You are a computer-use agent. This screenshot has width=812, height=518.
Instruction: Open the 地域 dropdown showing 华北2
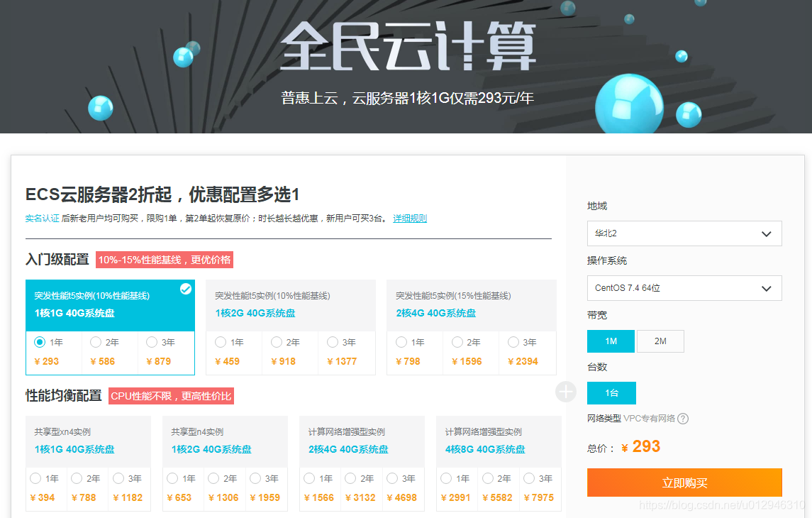684,233
